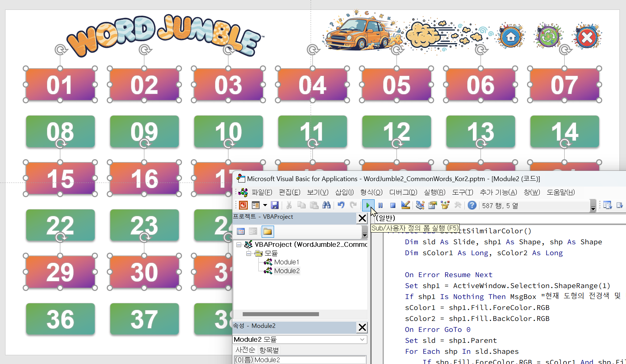Select the 01 number tile
Screen dimensions: 626x364
[x=60, y=84]
